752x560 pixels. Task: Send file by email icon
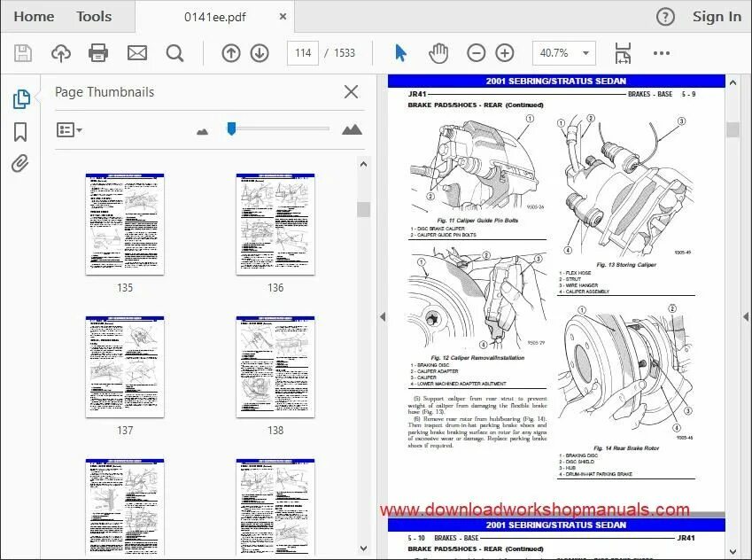click(x=137, y=53)
